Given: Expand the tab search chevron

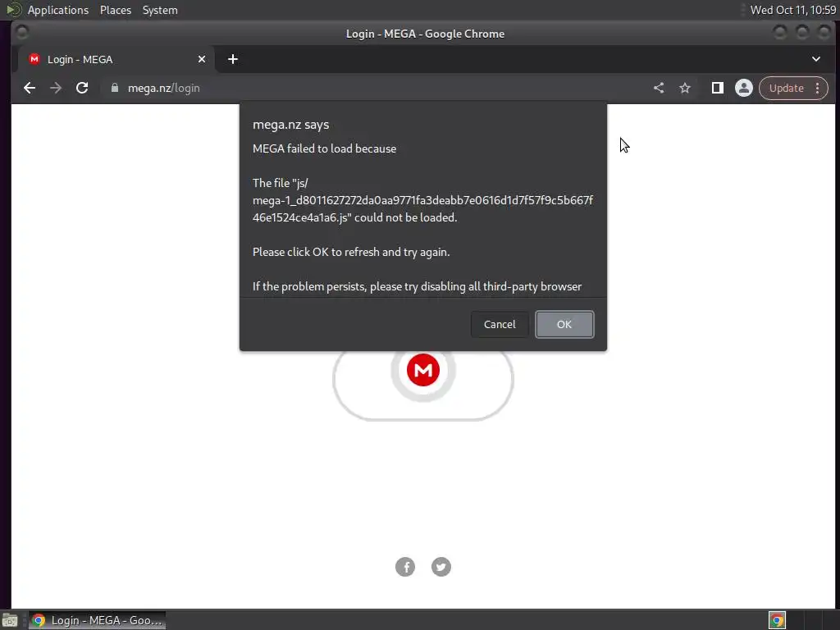Looking at the screenshot, I should pyautogui.click(x=816, y=59).
